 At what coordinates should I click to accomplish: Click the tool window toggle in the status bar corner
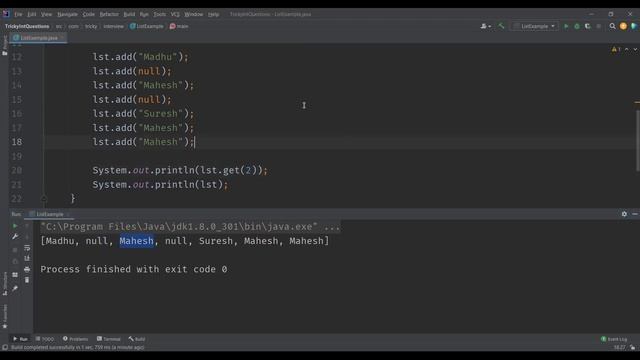(5, 347)
